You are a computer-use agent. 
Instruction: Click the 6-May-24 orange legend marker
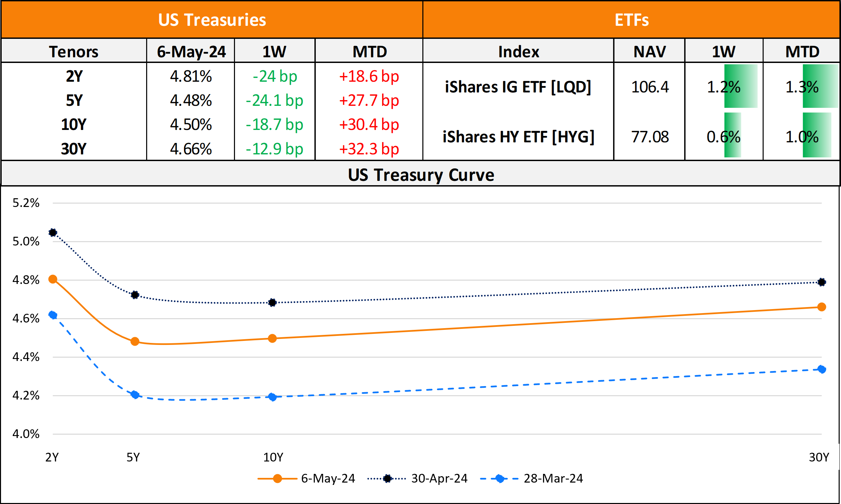278,479
